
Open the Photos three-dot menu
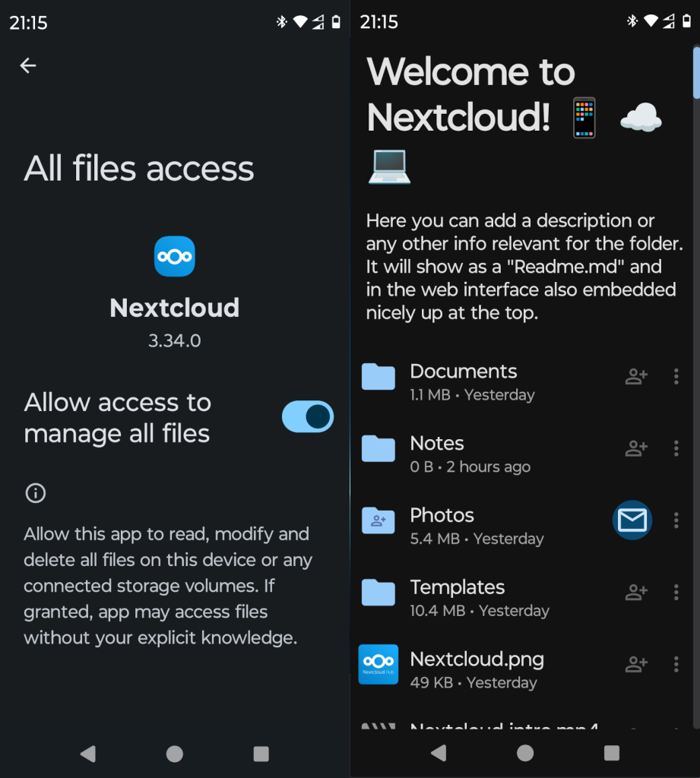point(676,520)
